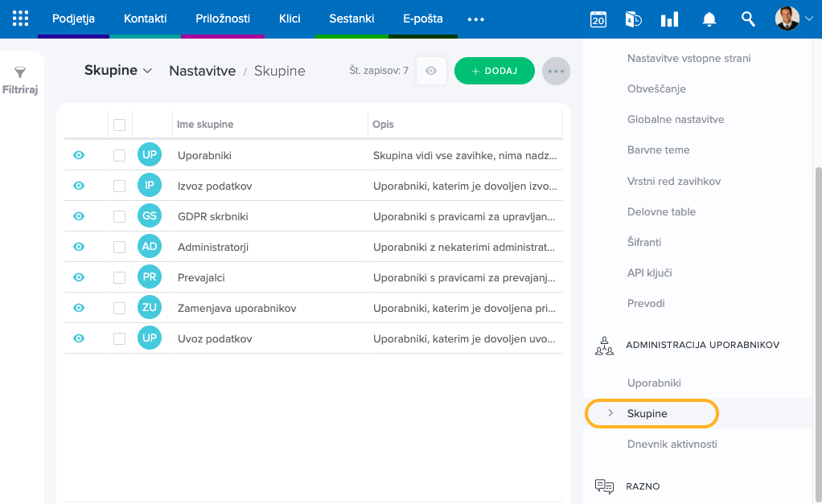Sort by Ime skupine column header
The width and height of the screenshot is (822, 504).
pos(205,125)
